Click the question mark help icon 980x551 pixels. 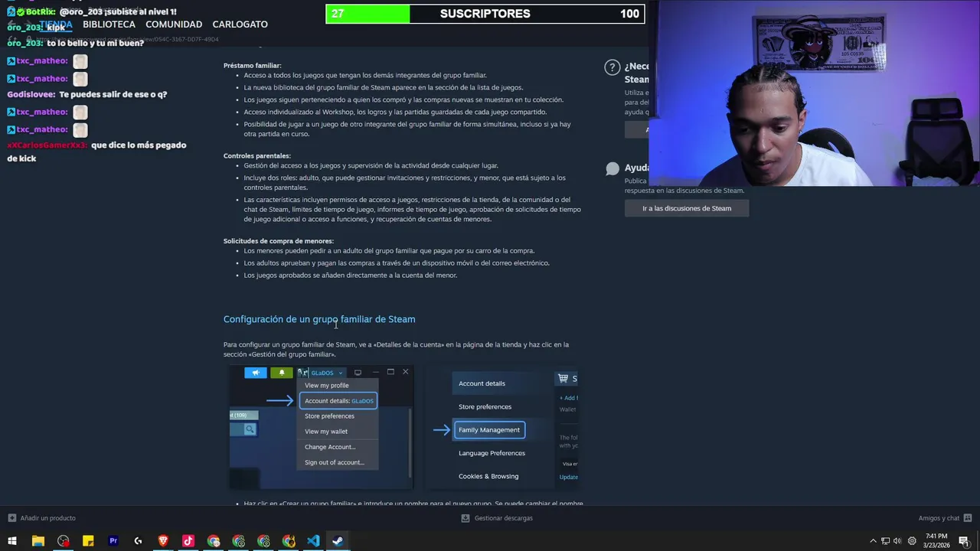pyautogui.click(x=612, y=67)
